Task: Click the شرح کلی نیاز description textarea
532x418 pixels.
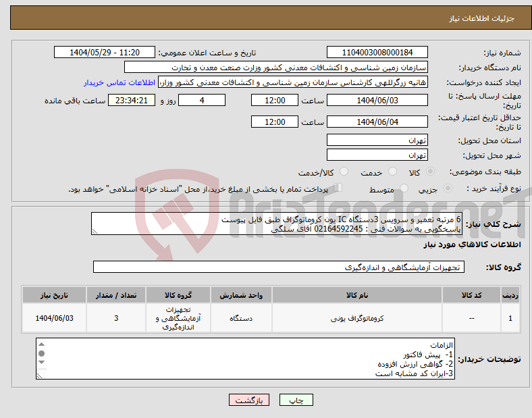Action: 277,224
